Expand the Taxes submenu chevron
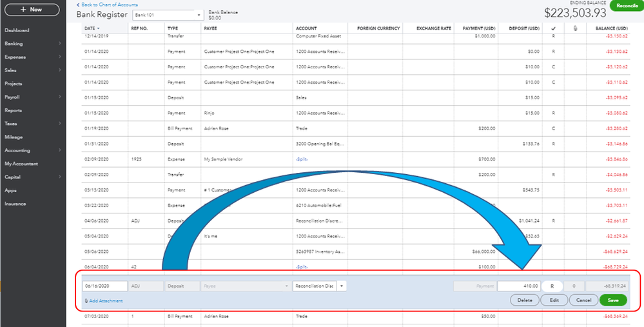The image size is (644, 327). [60, 124]
